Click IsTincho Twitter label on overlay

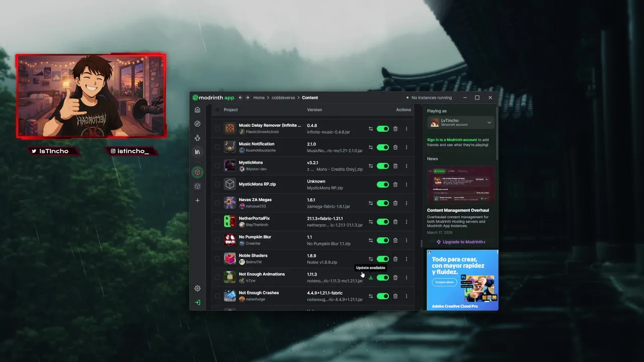click(x=50, y=151)
